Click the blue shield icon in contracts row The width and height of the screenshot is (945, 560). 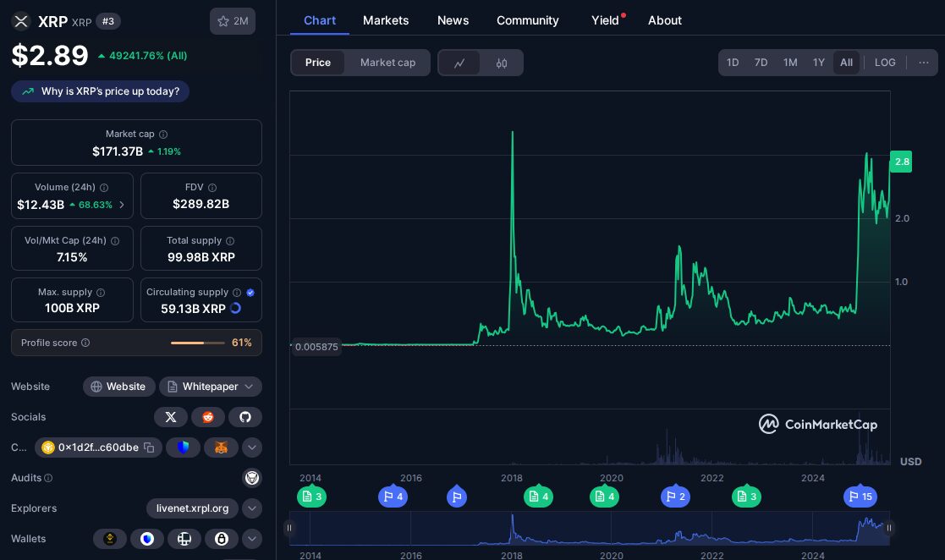click(x=184, y=447)
